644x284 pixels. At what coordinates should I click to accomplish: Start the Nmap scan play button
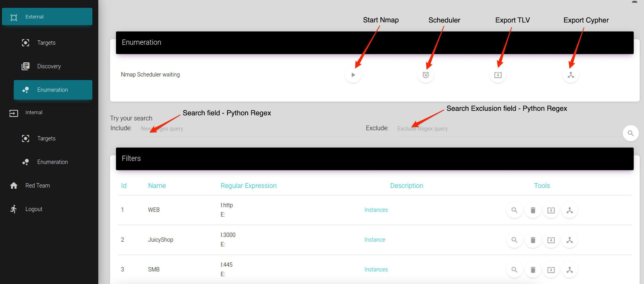click(x=353, y=75)
